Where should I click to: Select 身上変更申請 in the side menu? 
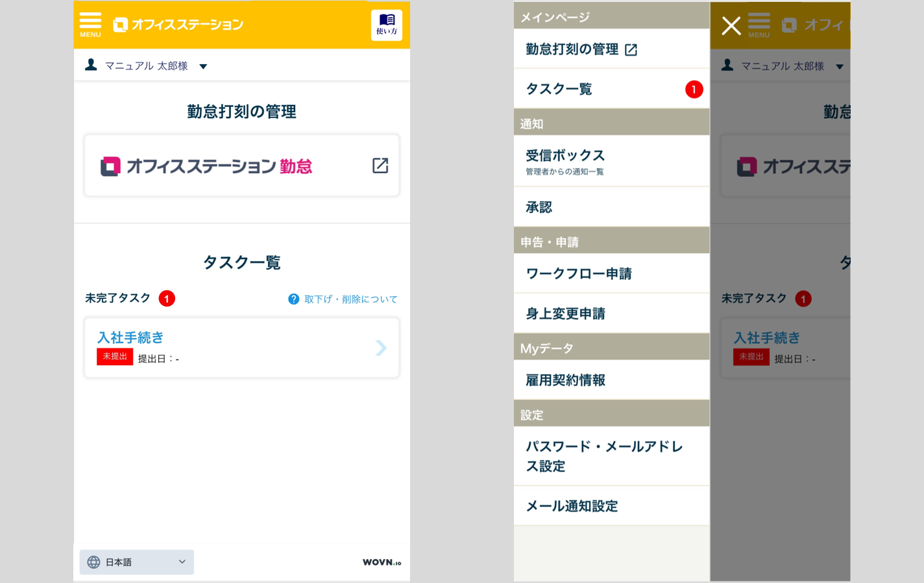coord(611,314)
